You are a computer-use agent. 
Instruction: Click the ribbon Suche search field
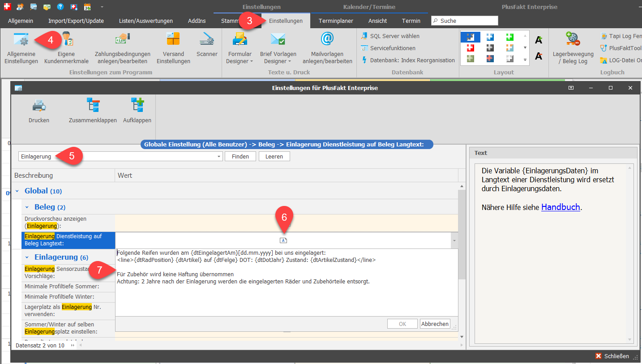pyautogui.click(x=464, y=21)
